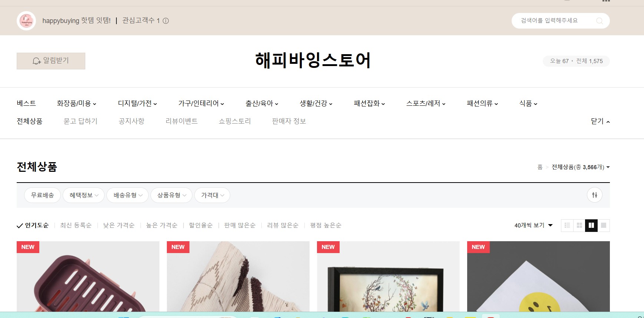Expand the 패션의류 category menu

483,103
